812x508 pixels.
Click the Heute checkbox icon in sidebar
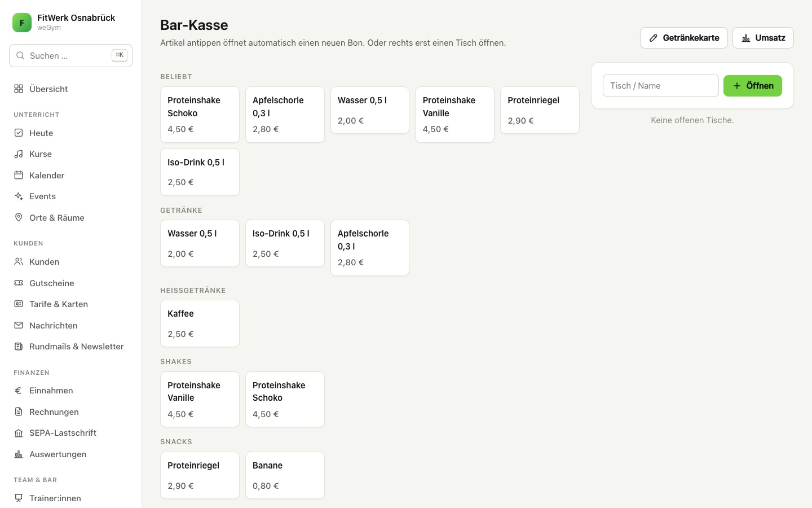[19, 133]
